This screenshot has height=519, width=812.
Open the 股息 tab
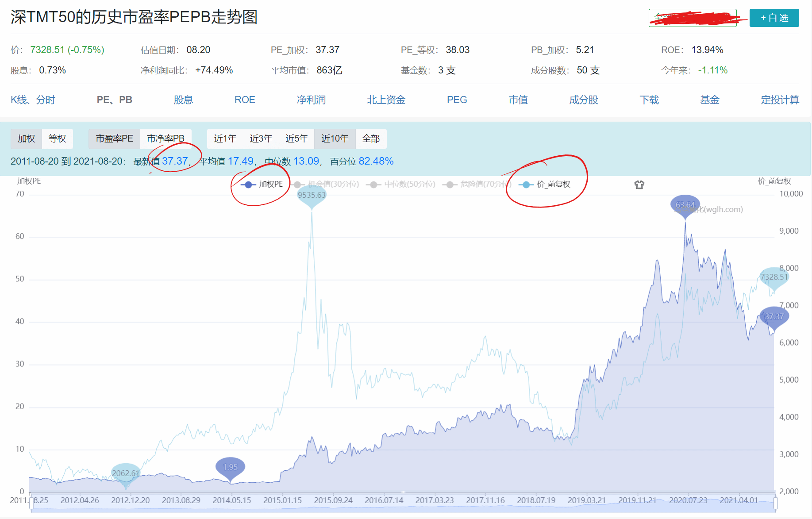tap(183, 100)
